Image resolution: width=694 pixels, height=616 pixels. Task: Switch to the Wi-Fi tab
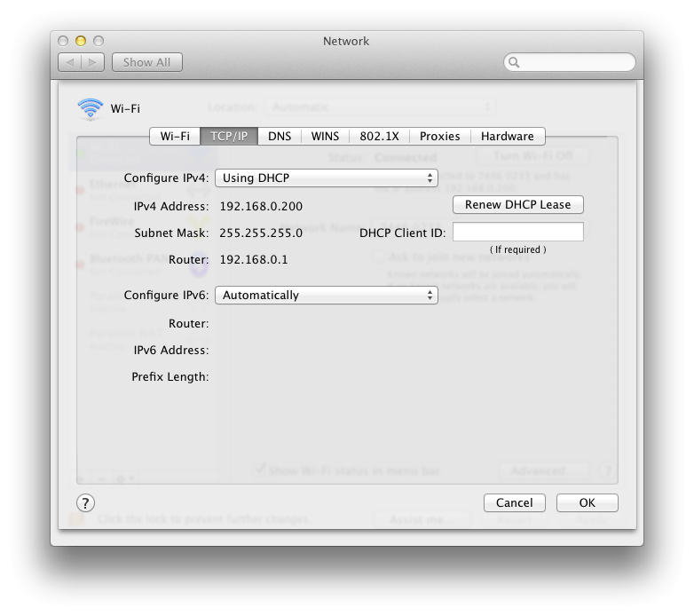coord(175,137)
